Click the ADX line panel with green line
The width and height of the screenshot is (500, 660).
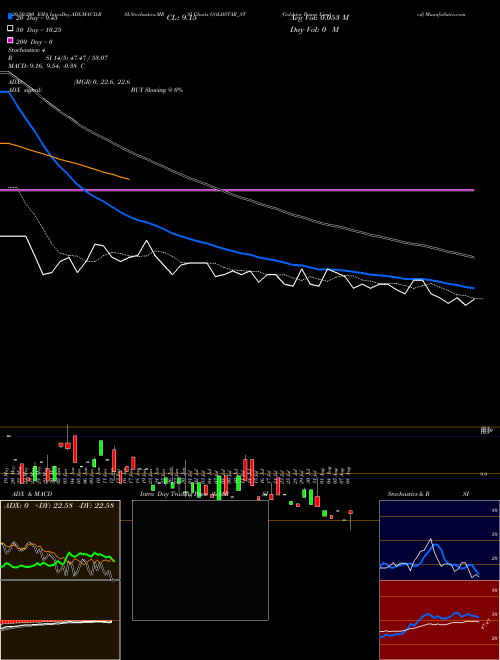60,540
